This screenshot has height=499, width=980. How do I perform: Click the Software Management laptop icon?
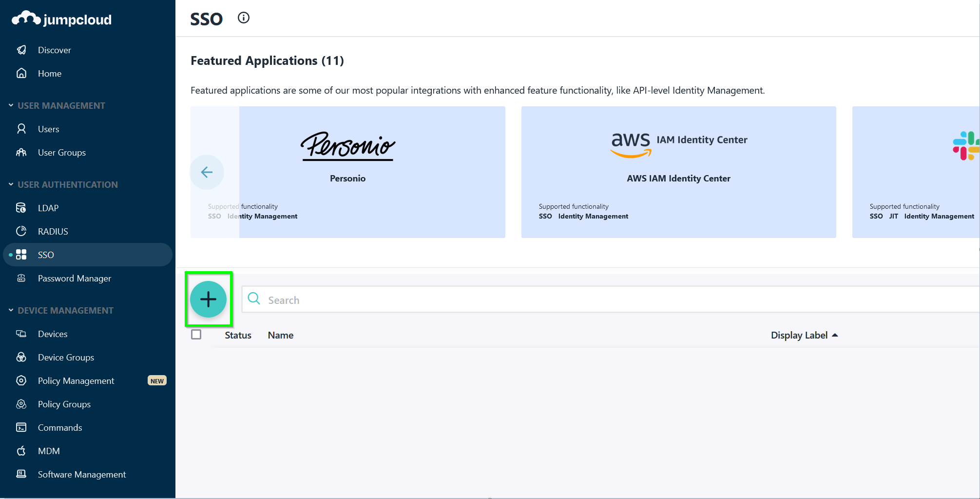(21, 474)
